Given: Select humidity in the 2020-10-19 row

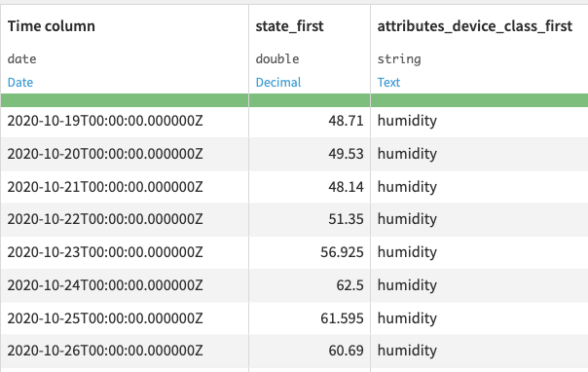Looking at the screenshot, I should point(407,121).
